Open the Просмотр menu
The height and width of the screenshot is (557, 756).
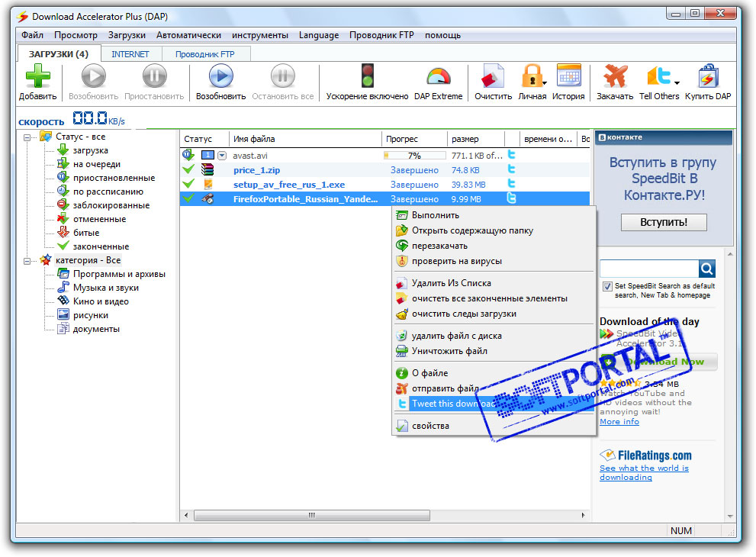pyautogui.click(x=76, y=35)
